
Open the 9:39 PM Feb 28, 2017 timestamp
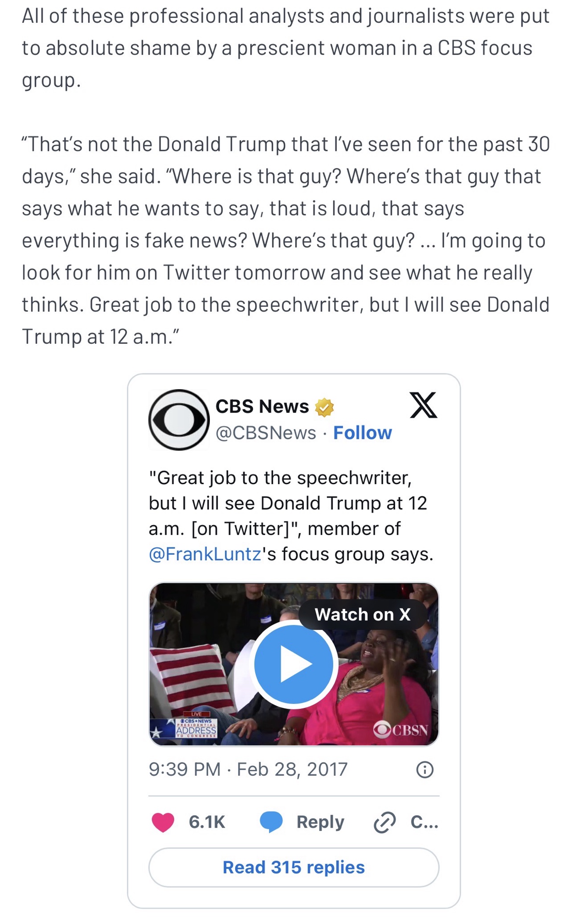coord(248,769)
